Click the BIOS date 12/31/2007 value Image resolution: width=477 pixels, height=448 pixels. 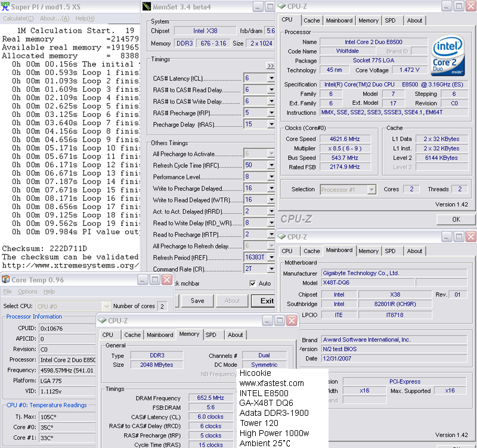coord(394,358)
